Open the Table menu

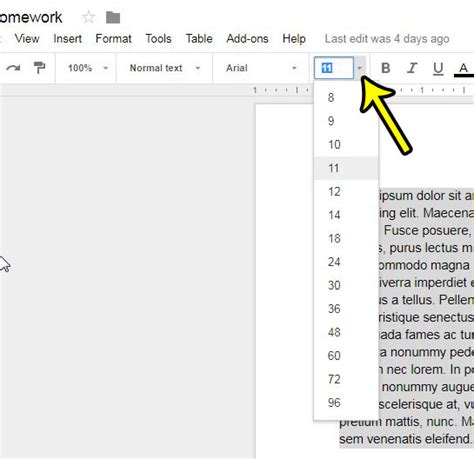(199, 39)
